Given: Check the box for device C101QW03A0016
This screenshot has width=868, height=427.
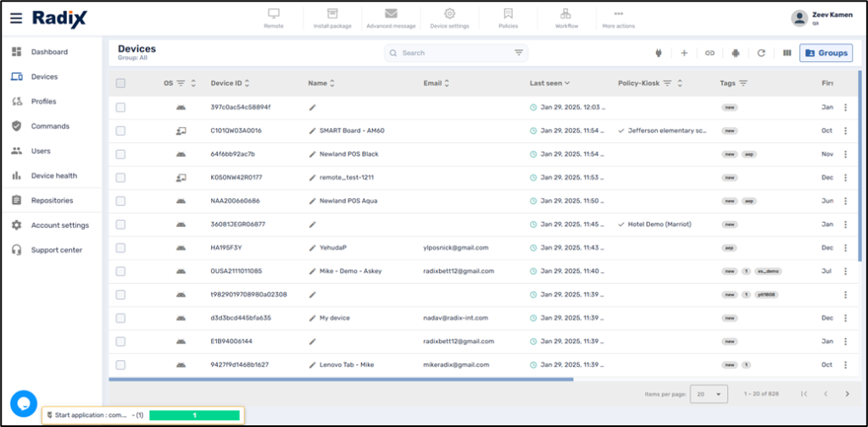Looking at the screenshot, I should (120, 131).
